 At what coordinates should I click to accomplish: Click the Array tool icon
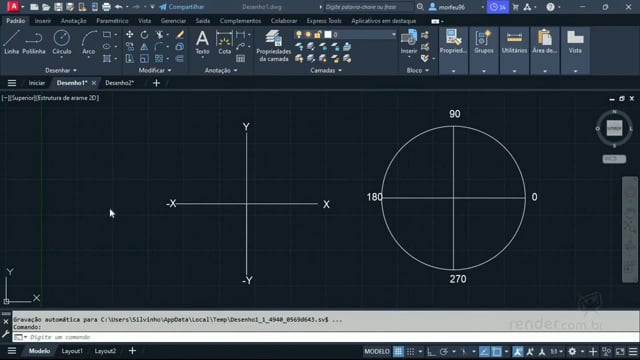[159, 59]
